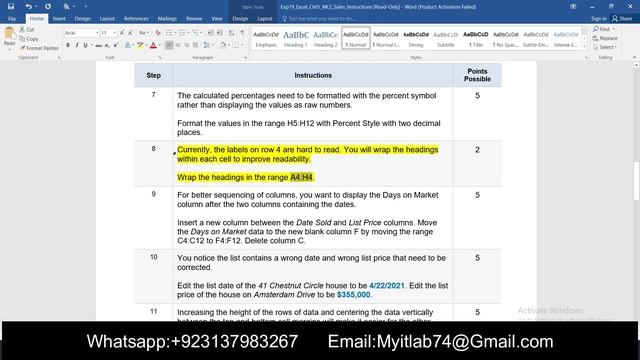Click the Bullets list icon
Screen dimensions: 640x360
click(x=169, y=33)
